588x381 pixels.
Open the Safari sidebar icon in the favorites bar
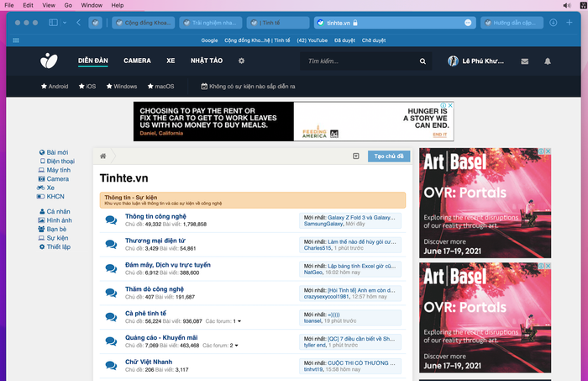(x=16, y=40)
